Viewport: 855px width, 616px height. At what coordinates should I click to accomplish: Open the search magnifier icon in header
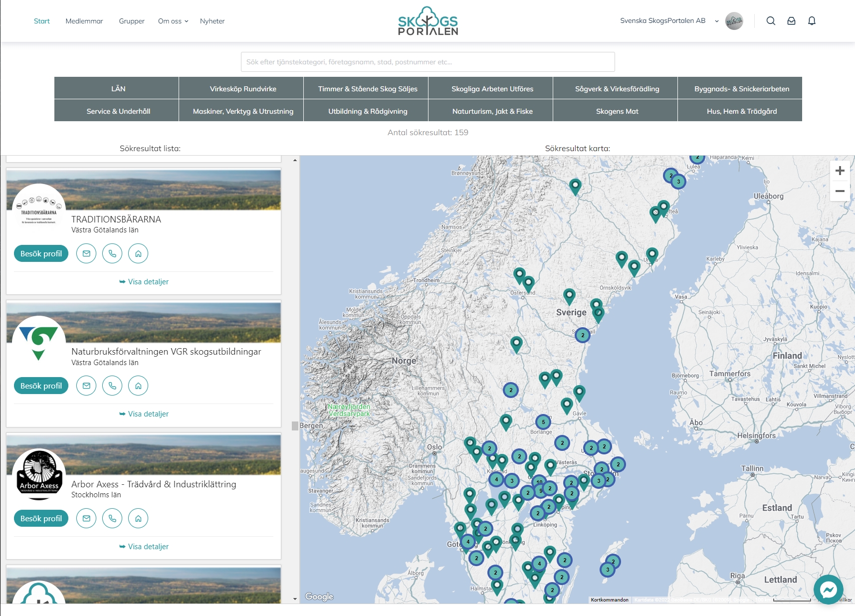pos(771,21)
